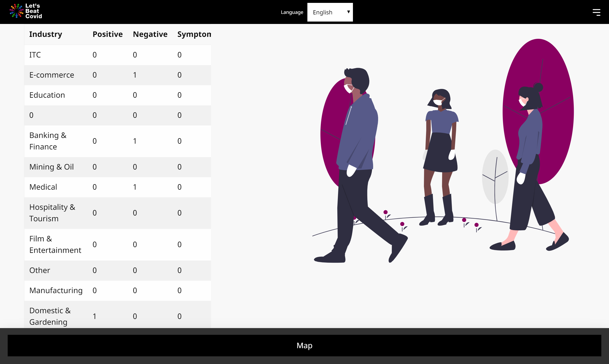
Task: Click the Let's Beat Covid logo
Action: click(26, 11)
